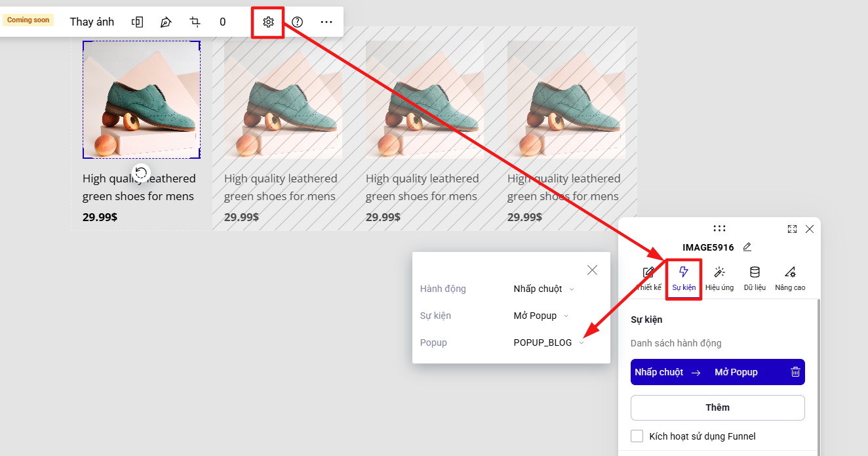
Task: Click the rotate handle below selected image
Action: [140, 173]
